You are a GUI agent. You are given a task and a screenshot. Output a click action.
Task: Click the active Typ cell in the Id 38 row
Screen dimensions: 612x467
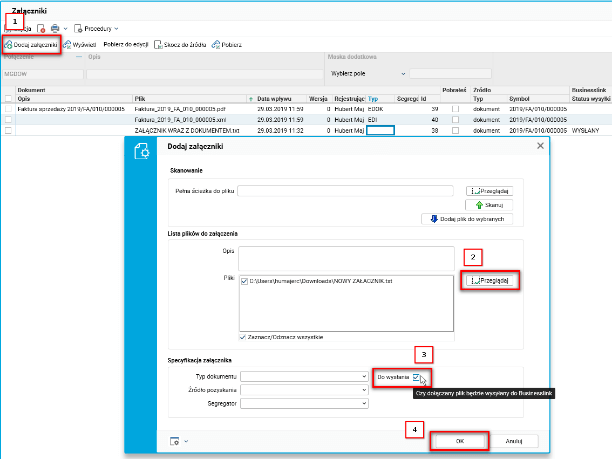[381, 130]
